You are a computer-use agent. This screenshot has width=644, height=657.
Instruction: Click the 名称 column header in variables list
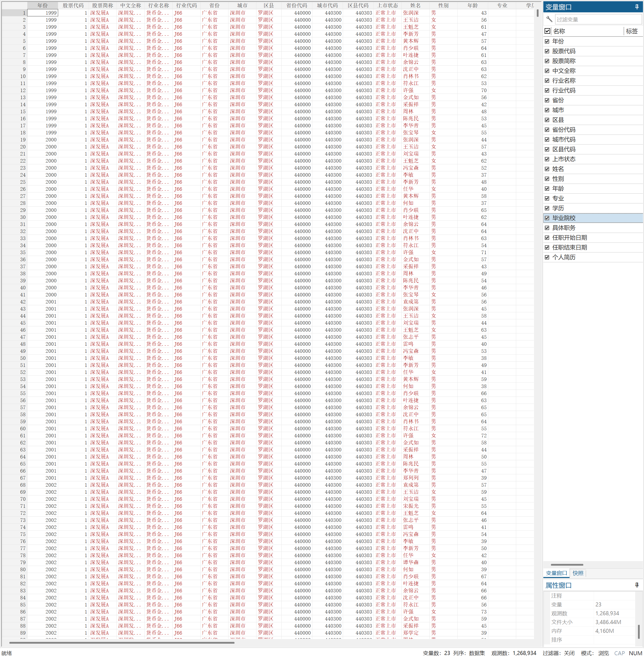point(559,31)
